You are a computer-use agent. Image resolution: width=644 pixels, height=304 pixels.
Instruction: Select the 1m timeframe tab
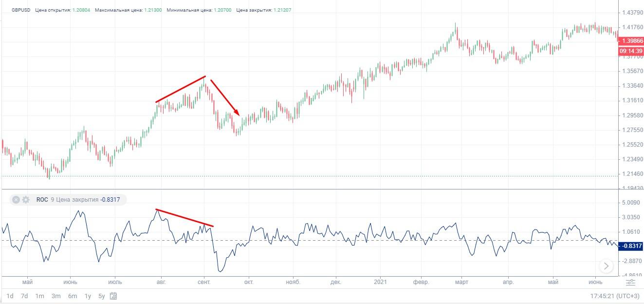pyautogui.click(x=40, y=296)
